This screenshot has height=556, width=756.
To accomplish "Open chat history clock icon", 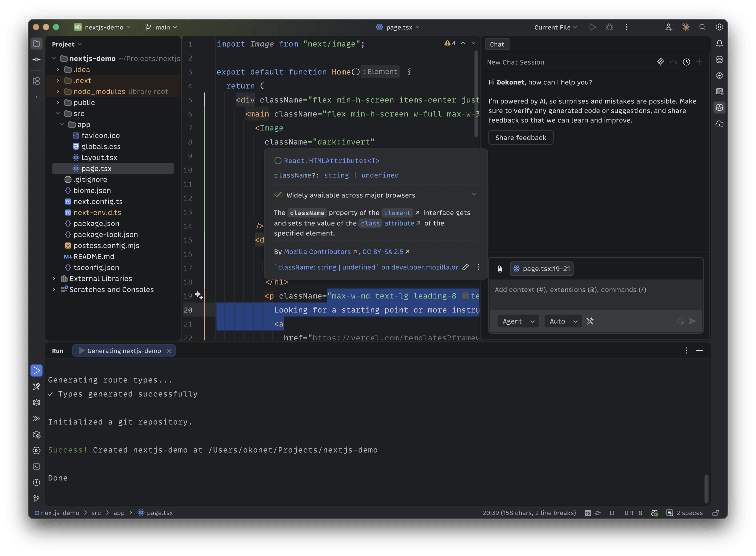I will (x=686, y=62).
